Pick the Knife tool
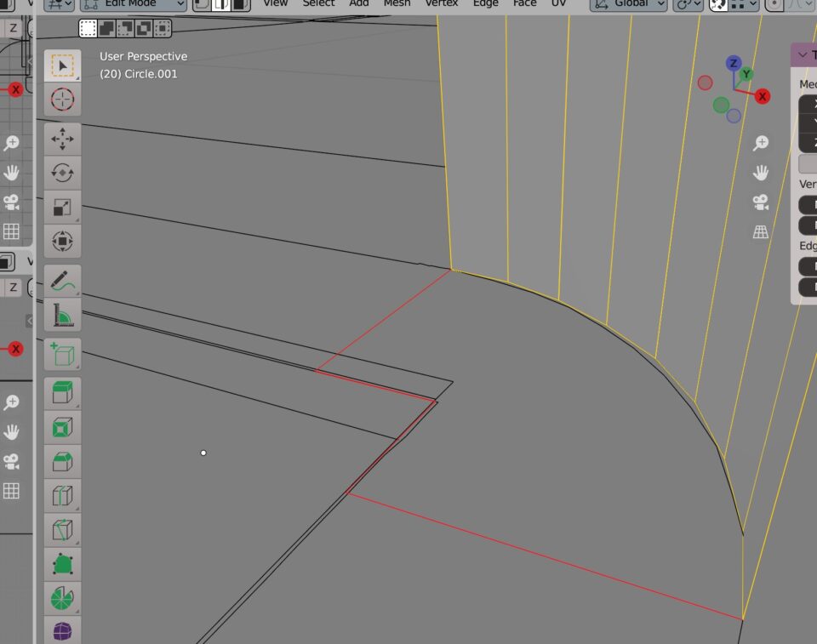This screenshot has width=817, height=644. (x=62, y=529)
